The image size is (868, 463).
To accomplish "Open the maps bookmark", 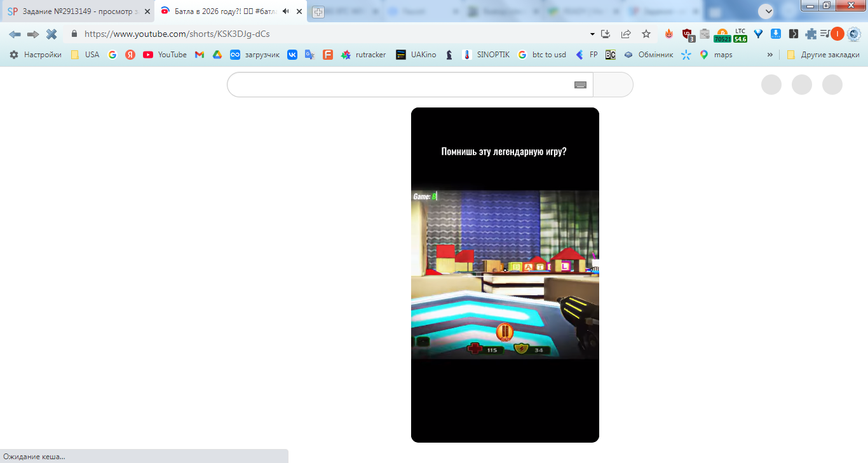I will [716, 55].
